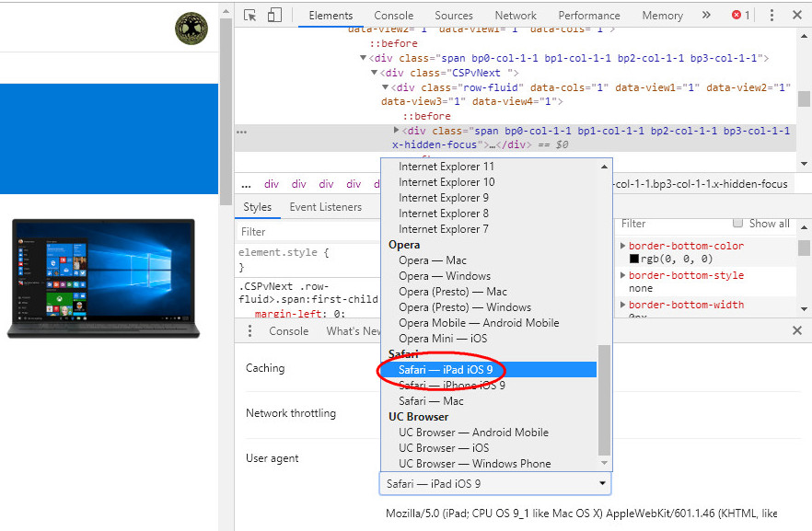Click the dropdown list scroll-down arrow
The width and height of the screenshot is (812, 531).
pos(604,463)
